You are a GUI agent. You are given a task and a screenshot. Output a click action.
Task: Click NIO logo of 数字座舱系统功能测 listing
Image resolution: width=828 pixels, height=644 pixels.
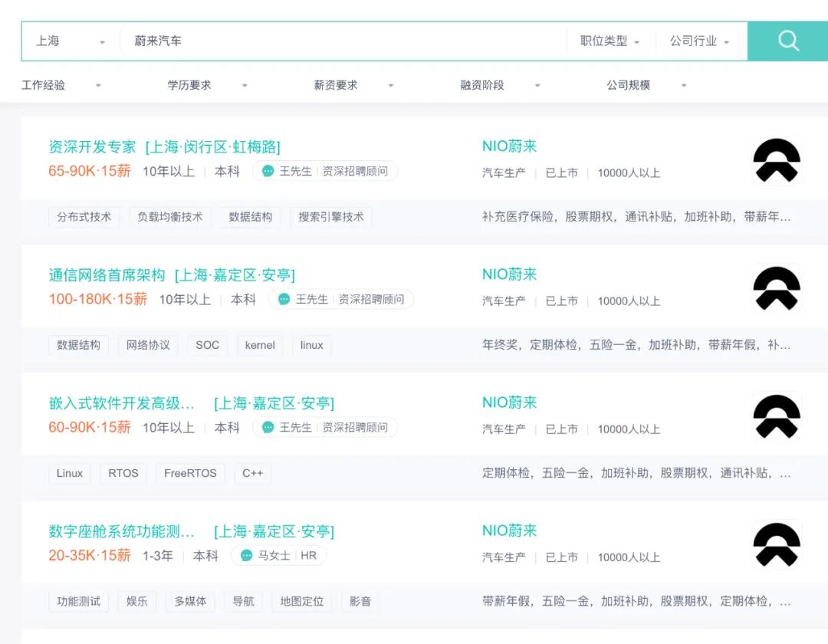coord(777,544)
